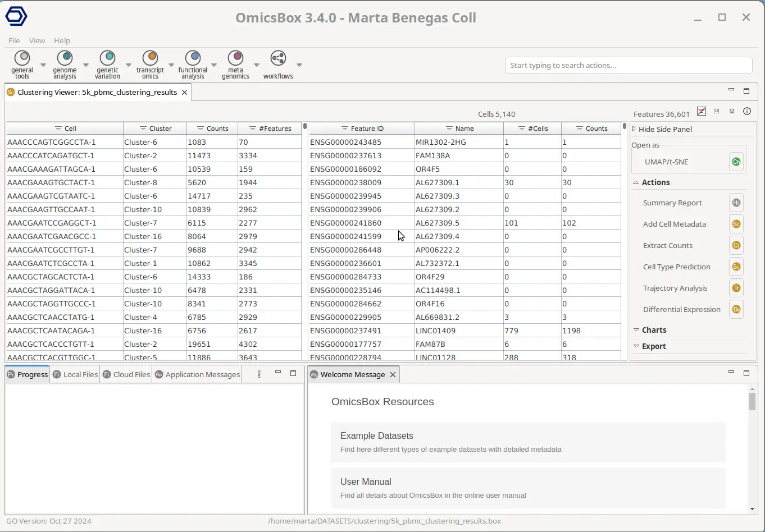The height and width of the screenshot is (532, 765).
Task: Open the Help menu
Action: tap(62, 40)
